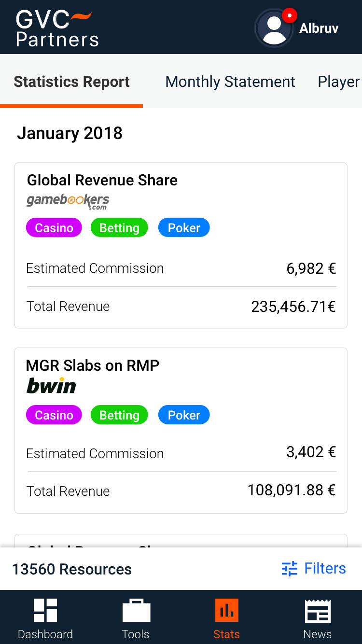The image size is (362, 644).
Task: Open the Player tab
Action: pos(339,82)
